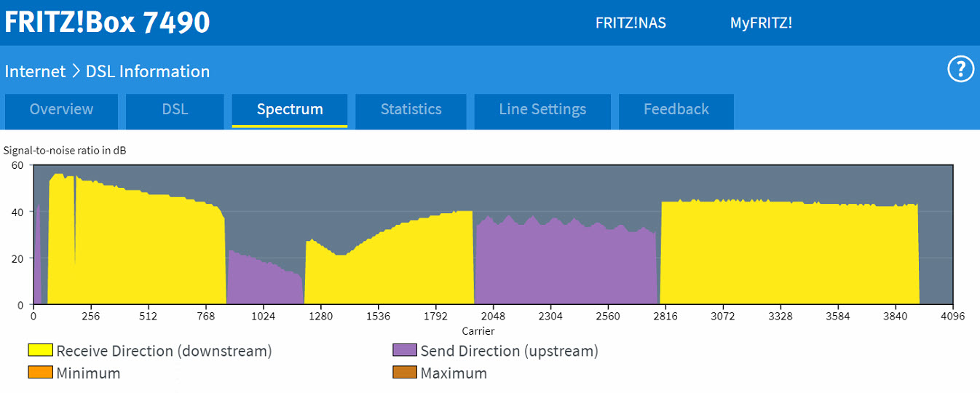This screenshot has height=393, width=980.
Task: Click the FRITZ!Box 7490 logo title
Action: (x=107, y=23)
